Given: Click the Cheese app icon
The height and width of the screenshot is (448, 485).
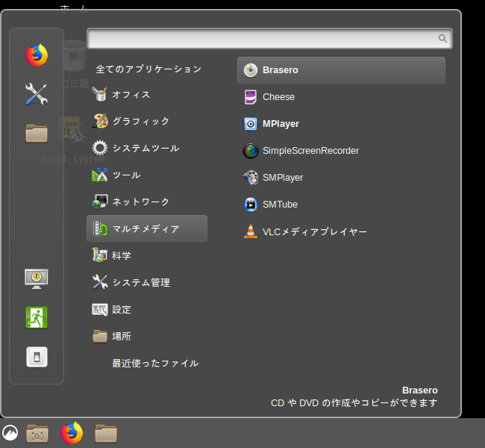Looking at the screenshot, I should click(x=251, y=97).
